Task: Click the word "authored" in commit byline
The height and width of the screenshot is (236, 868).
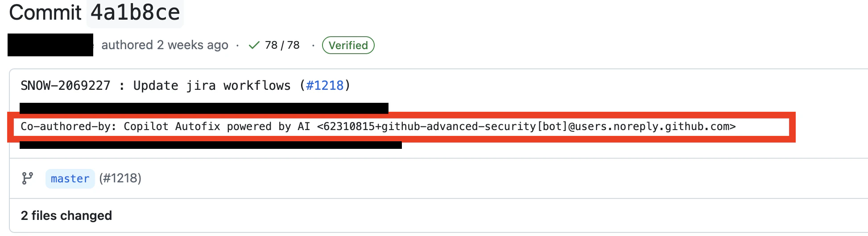Action: pyautogui.click(x=127, y=45)
